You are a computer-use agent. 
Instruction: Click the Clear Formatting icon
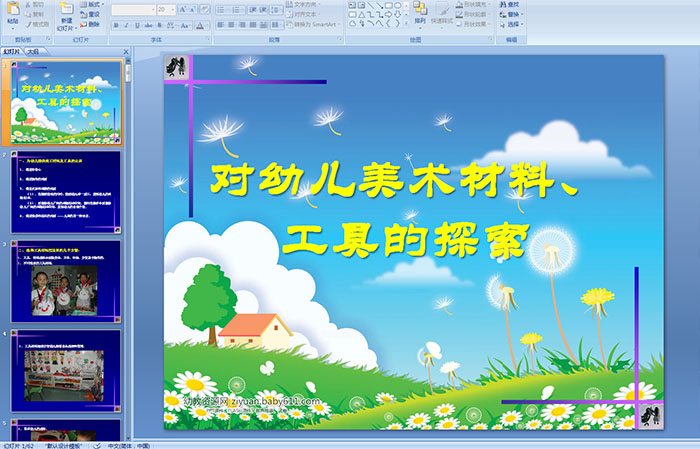tap(205, 9)
